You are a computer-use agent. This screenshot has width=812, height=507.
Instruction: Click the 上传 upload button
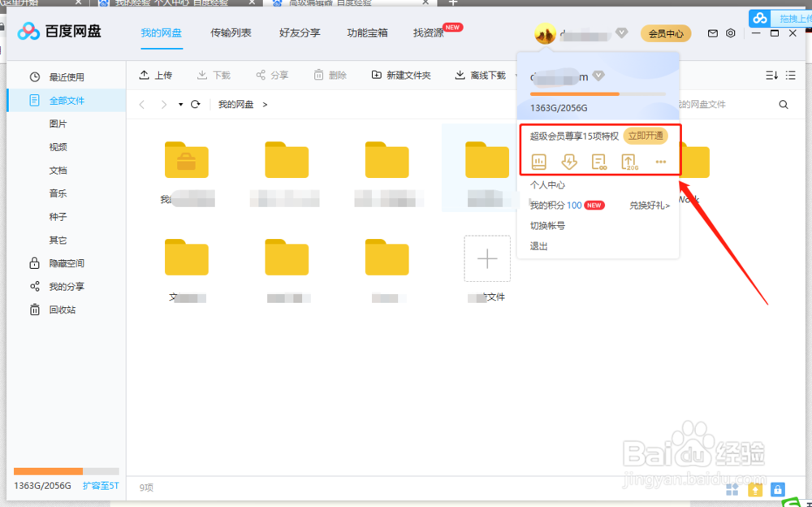click(x=155, y=76)
